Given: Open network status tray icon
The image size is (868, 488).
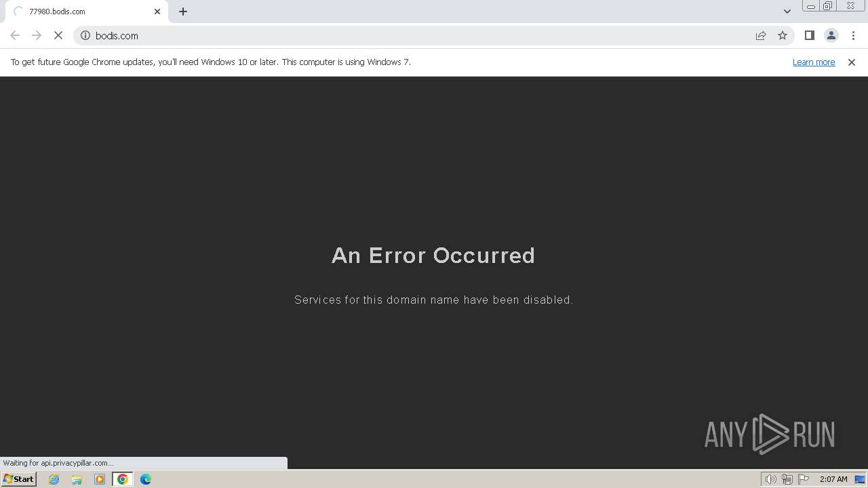Looking at the screenshot, I should 787,479.
